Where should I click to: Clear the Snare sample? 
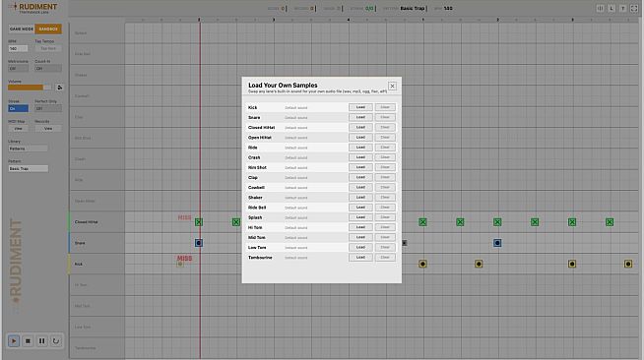pyautogui.click(x=385, y=117)
